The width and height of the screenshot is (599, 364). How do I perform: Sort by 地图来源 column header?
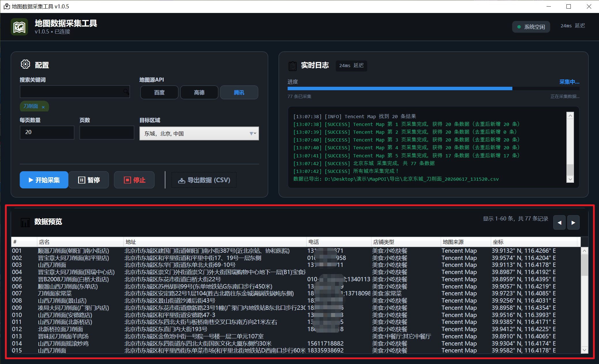(466, 242)
